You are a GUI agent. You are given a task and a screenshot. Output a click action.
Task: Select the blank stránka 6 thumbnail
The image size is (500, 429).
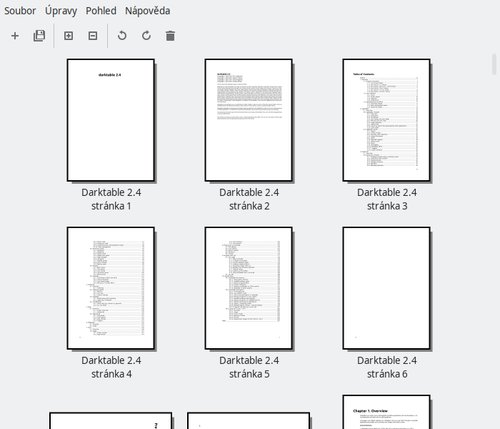pyautogui.click(x=386, y=288)
